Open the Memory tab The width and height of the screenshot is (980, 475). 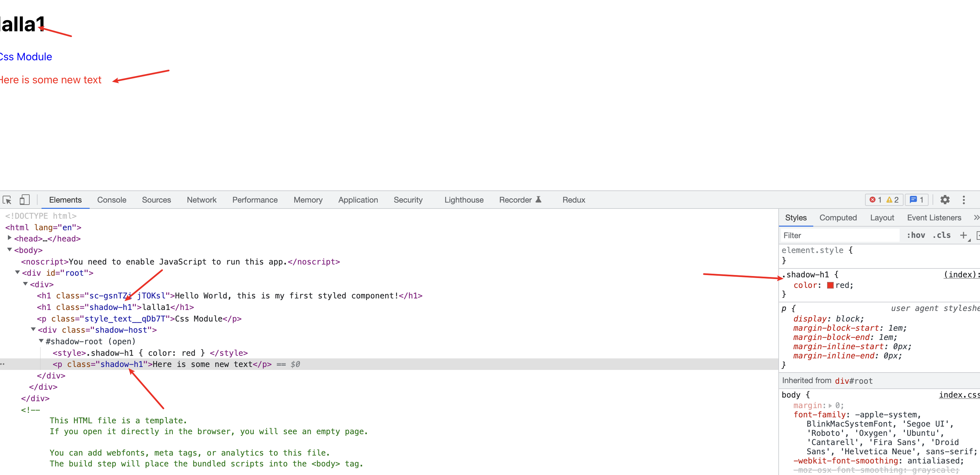tap(308, 200)
